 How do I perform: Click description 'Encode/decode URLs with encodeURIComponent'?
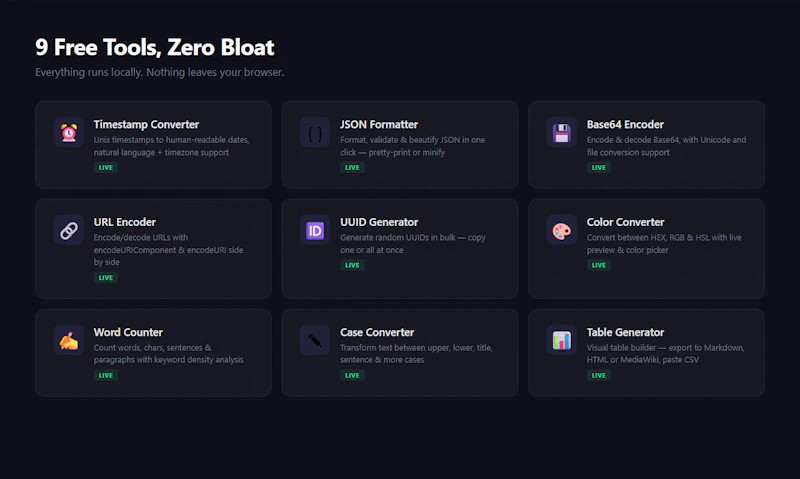[168, 249]
